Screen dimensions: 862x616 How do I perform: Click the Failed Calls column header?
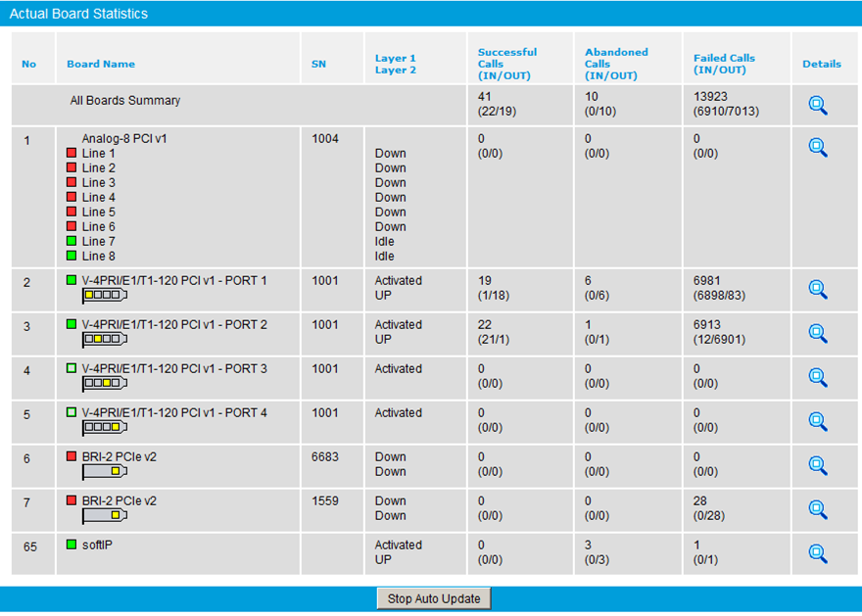[724, 64]
